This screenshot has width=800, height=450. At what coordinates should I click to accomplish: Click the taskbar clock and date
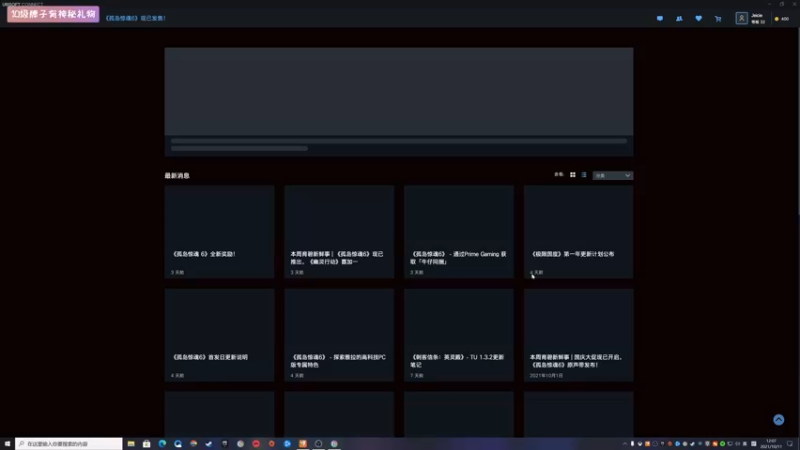771,444
